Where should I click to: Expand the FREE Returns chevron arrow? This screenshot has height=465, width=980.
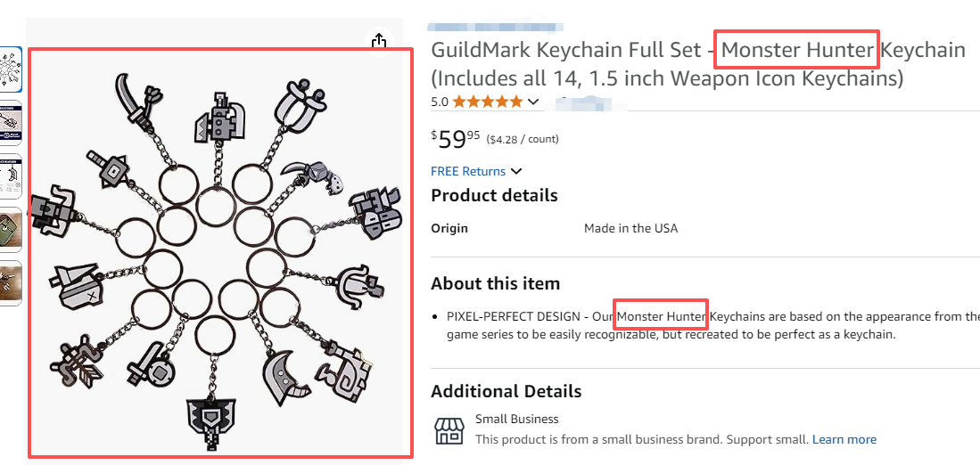click(x=516, y=171)
